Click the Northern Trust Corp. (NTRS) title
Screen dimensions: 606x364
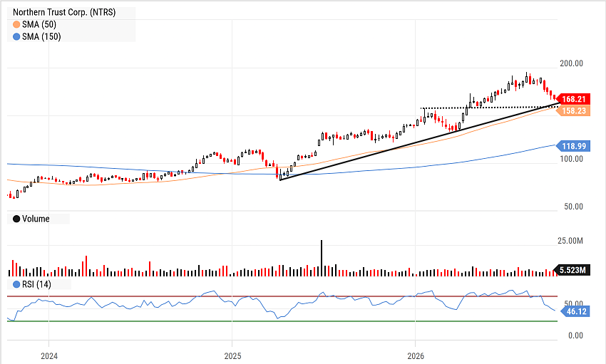tap(64, 12)
